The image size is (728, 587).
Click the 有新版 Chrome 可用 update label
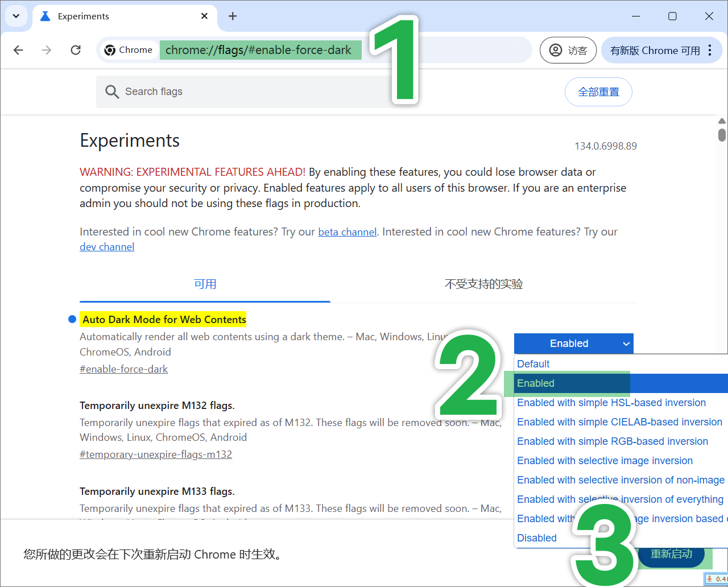pyautogui.click(x=655, y=50)
